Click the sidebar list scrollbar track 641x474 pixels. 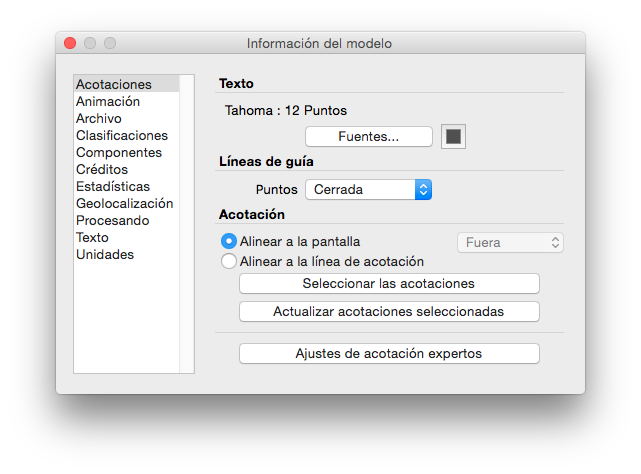pos(187,224)
